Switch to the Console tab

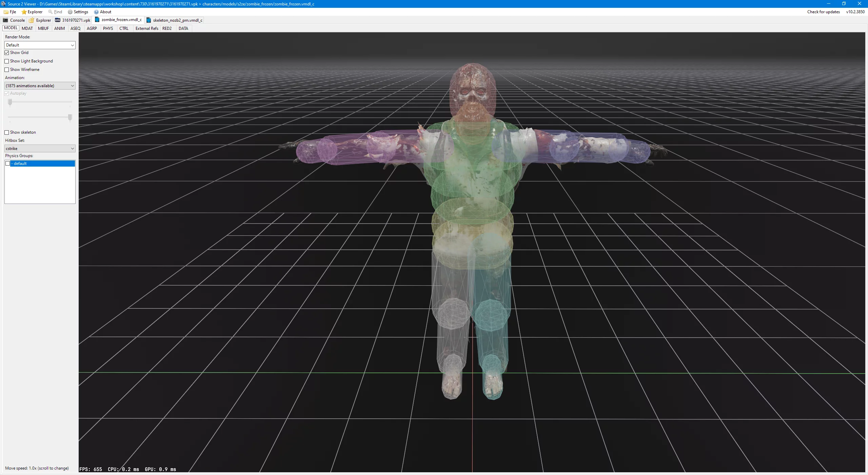coord(14,20)
